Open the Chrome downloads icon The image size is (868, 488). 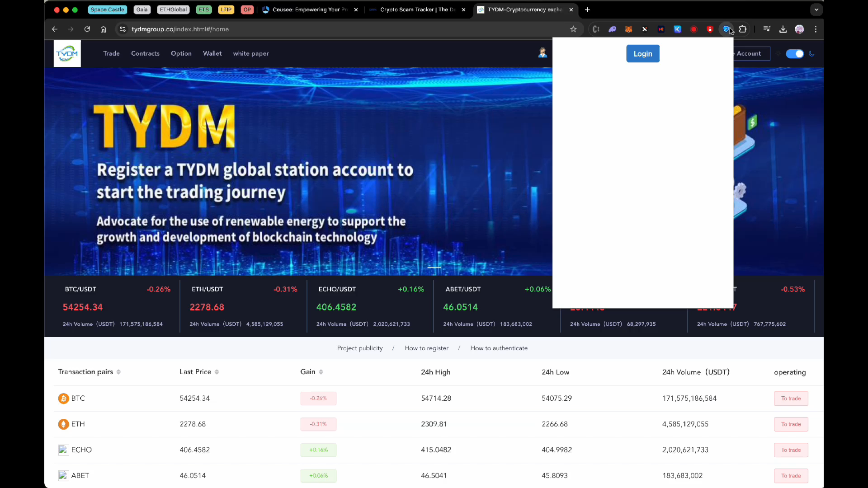pyautogui.click(x=783, y=29)
